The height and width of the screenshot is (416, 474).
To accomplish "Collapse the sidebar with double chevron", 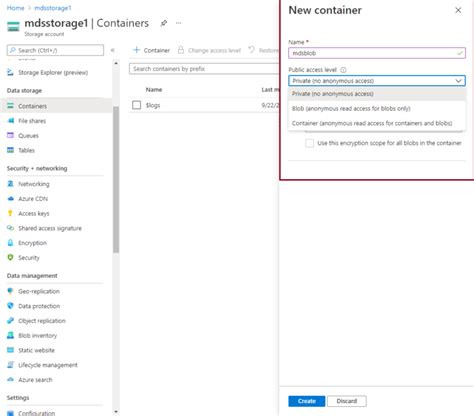I will click(x=113, y=50).
